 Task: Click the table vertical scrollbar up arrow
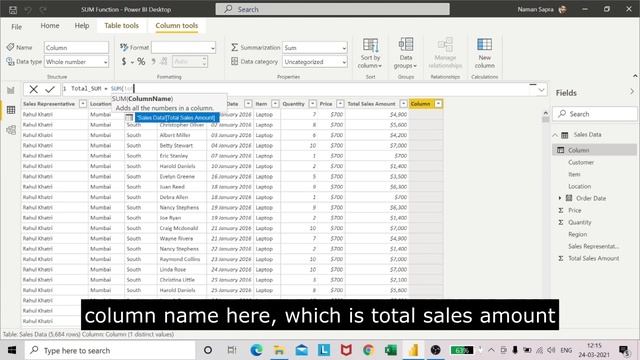point(546,113)
